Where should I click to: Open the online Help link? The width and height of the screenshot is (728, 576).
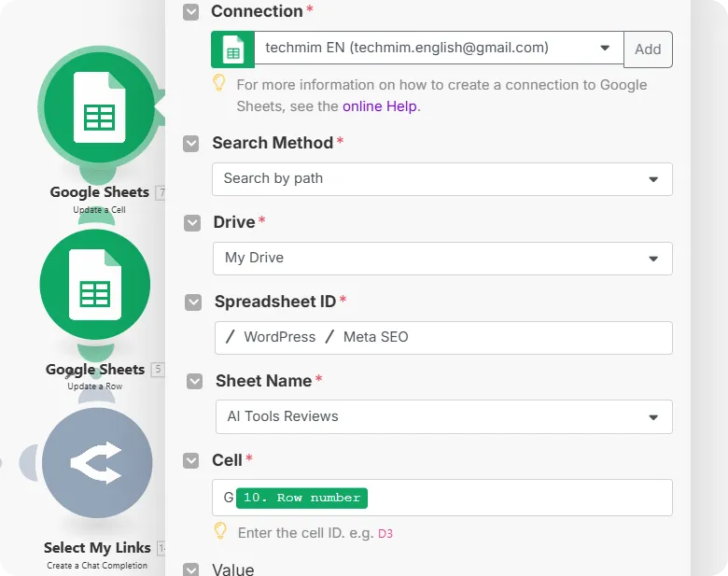379,106
